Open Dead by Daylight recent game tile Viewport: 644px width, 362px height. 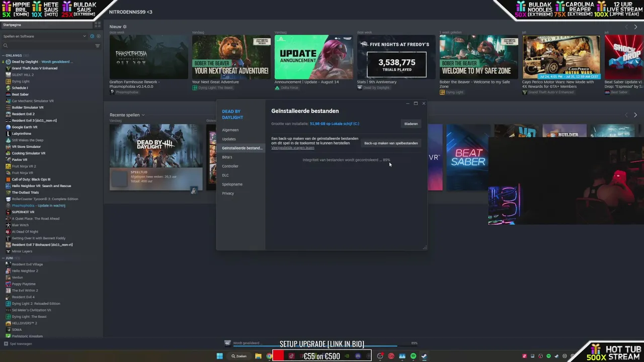pos(156,157)
